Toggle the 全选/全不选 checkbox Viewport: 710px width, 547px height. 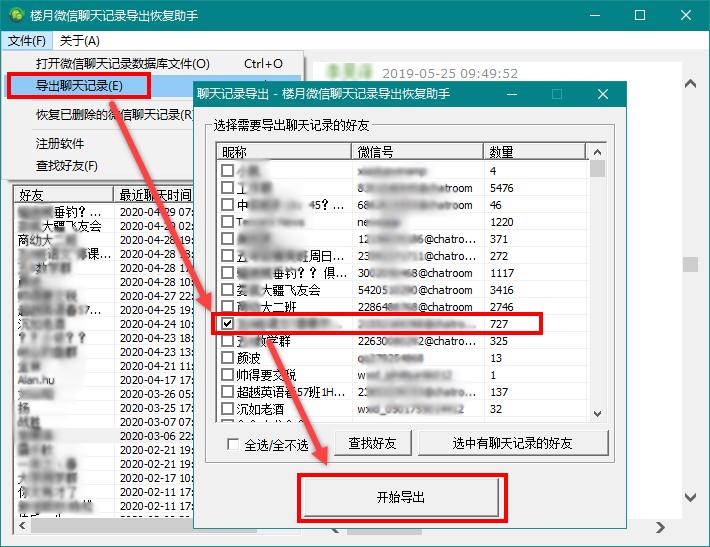point(233,444)
